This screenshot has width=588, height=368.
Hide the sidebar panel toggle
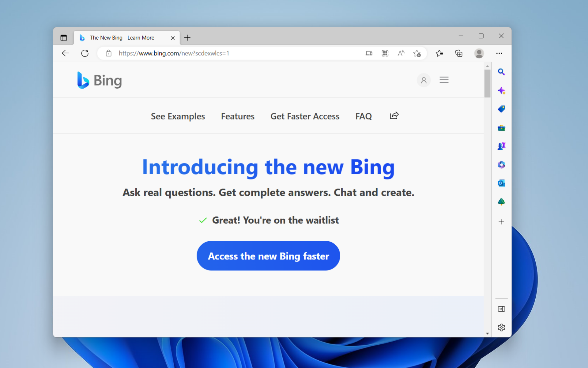501,309
